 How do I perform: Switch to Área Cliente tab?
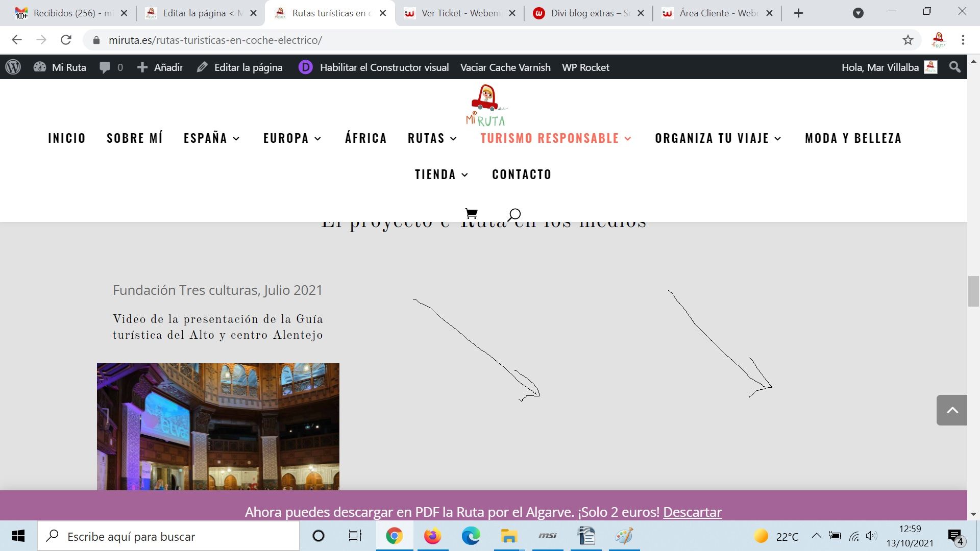718,13
